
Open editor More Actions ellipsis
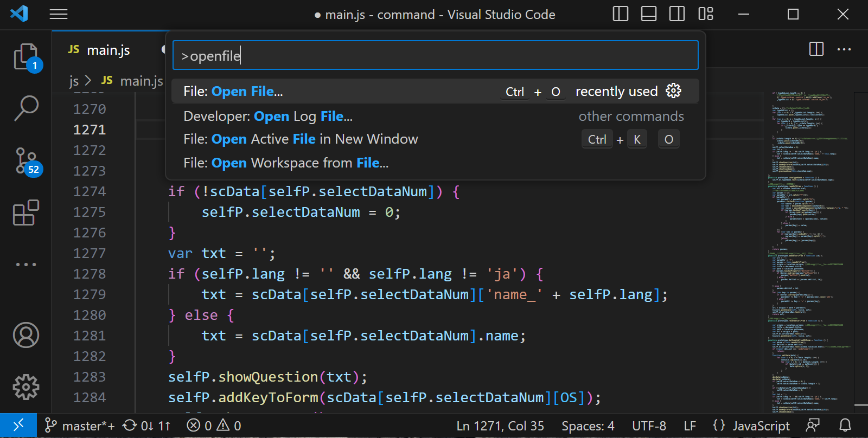click(844, 49)
